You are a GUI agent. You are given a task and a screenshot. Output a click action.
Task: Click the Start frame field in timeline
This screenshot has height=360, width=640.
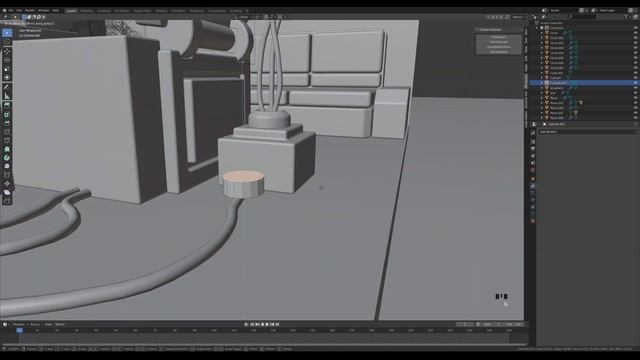click(492, 324)
